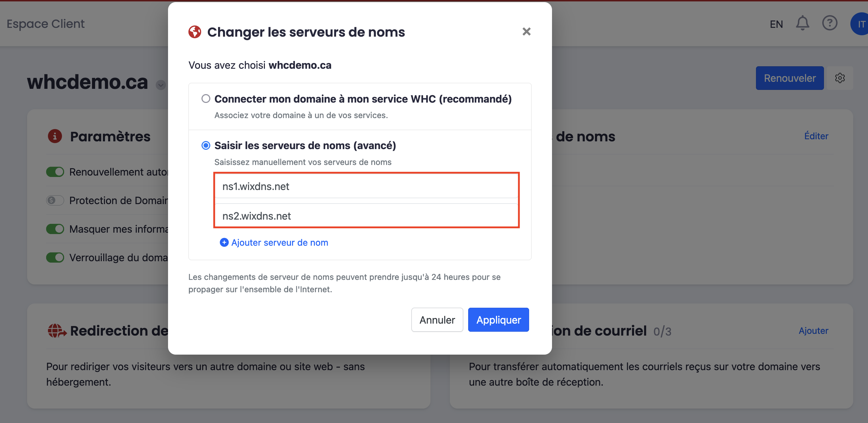Click the red globe icon in dialog title
Viewport: 868px width, 423px height.
coord(195,32)
